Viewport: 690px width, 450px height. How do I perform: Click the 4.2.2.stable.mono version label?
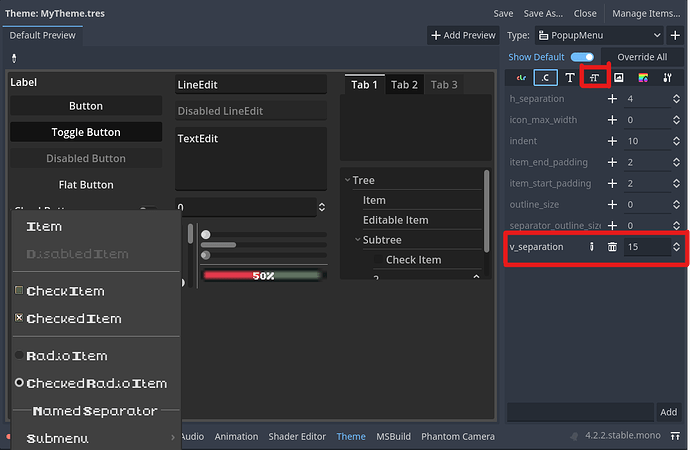coord(623,435)
